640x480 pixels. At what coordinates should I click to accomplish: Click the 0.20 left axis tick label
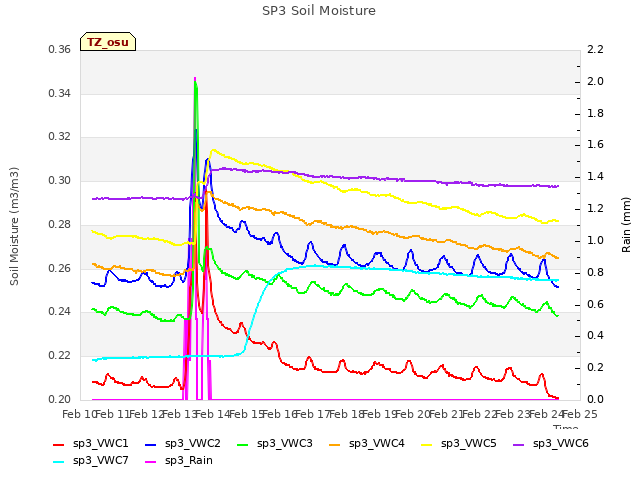[60, 399]
